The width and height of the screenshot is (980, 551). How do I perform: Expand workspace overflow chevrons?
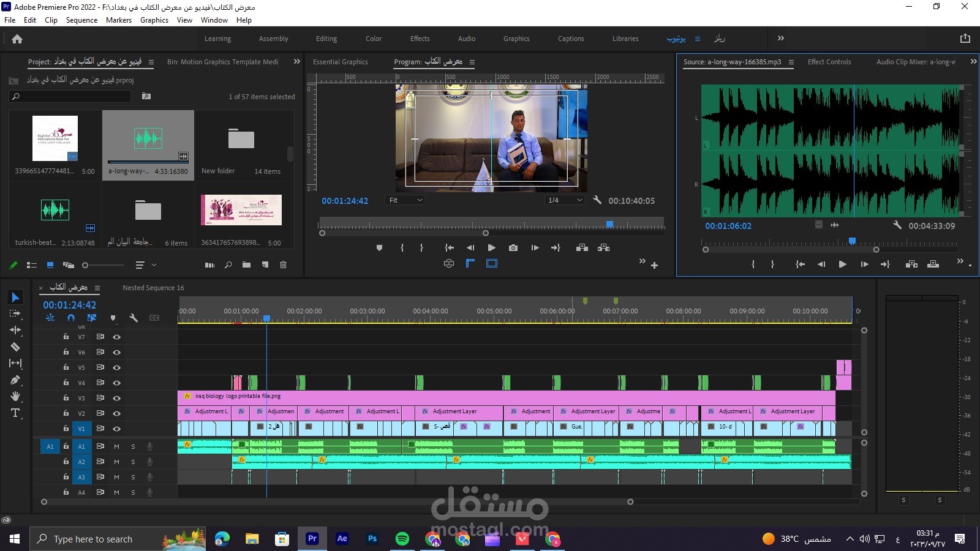click(780, 38)
